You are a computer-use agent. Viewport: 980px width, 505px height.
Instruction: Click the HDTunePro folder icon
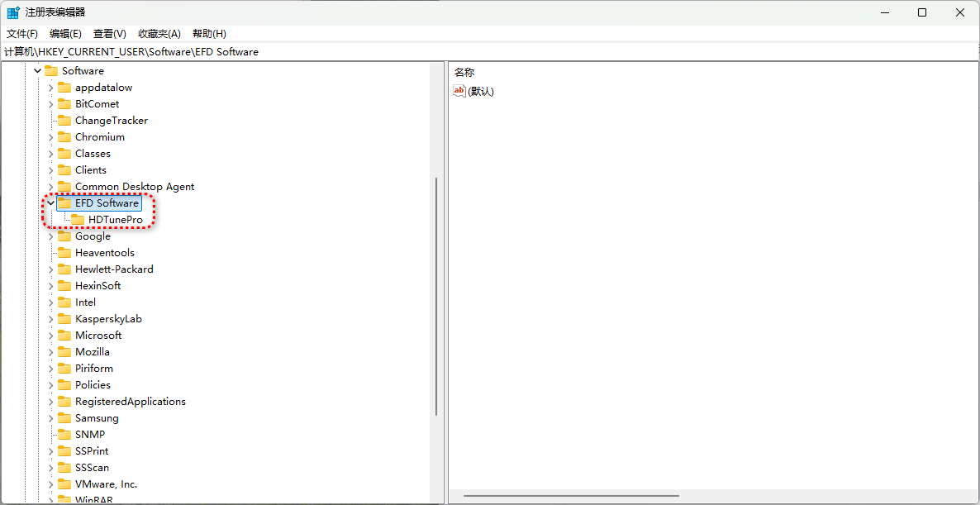click(x=78, y=220)
